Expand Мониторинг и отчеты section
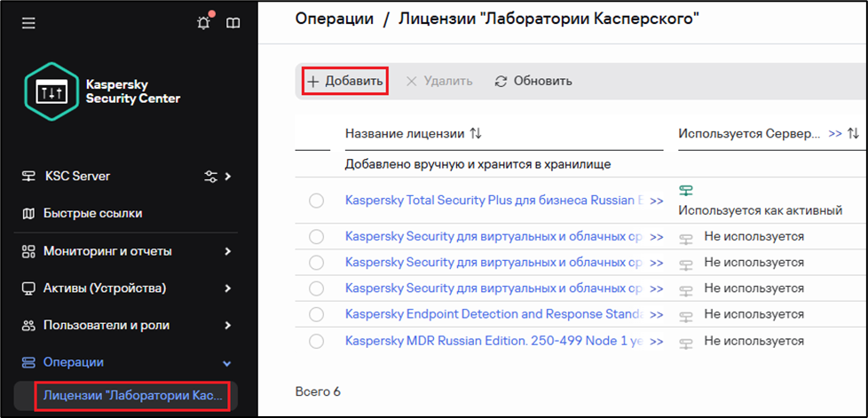The width and height of the screenshot is (868, 418). click(227, 251)
